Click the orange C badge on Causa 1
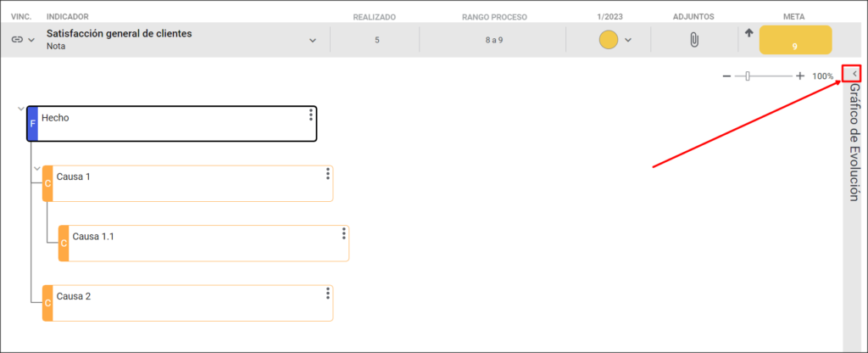 click(47, 183)
